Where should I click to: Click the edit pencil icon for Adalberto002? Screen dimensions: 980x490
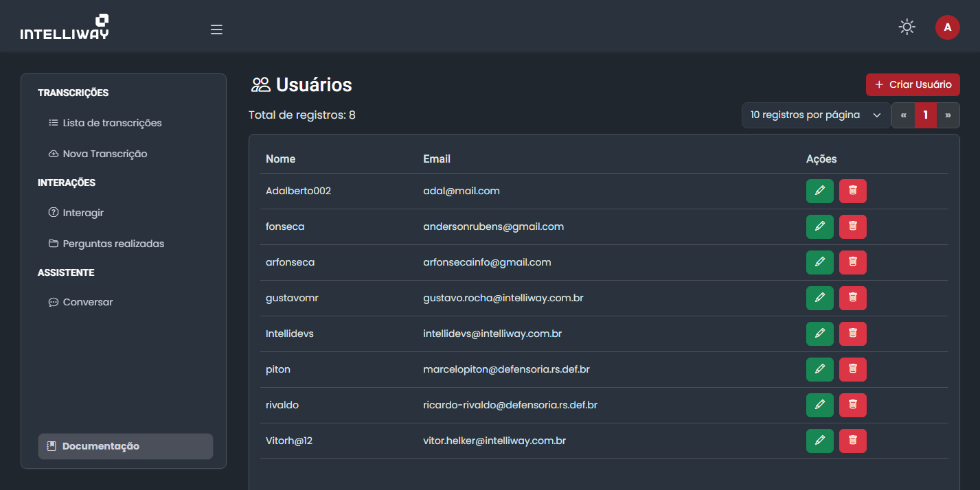coord(819,191)
